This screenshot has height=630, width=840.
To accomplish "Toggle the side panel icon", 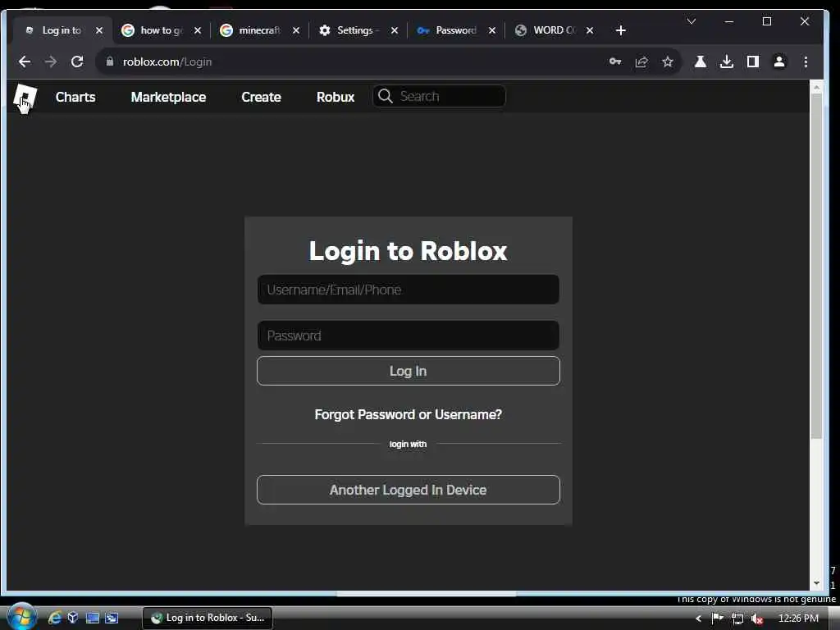I will [x=753, y=62].
